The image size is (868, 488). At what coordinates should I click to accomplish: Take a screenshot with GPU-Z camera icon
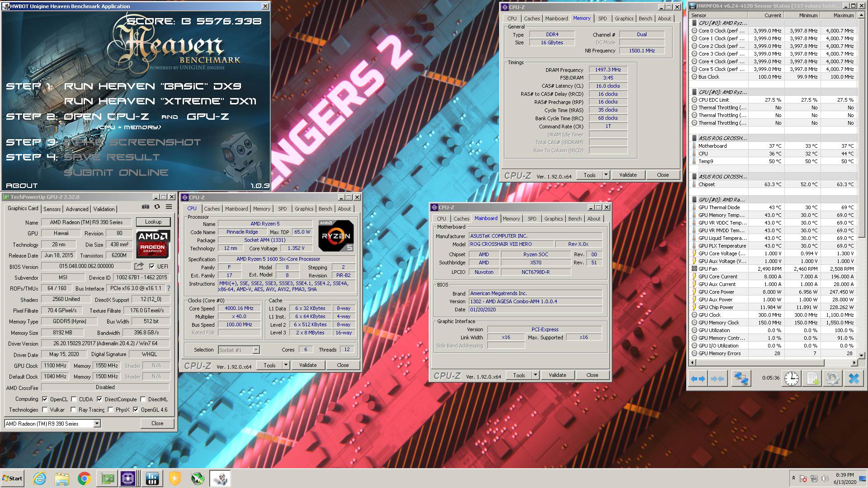click(146, 206)
